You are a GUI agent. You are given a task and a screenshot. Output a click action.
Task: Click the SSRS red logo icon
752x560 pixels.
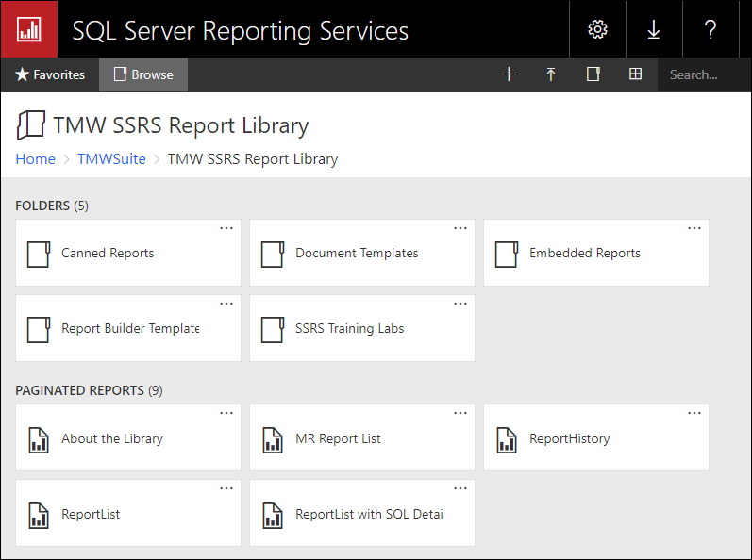coord(28,29)
